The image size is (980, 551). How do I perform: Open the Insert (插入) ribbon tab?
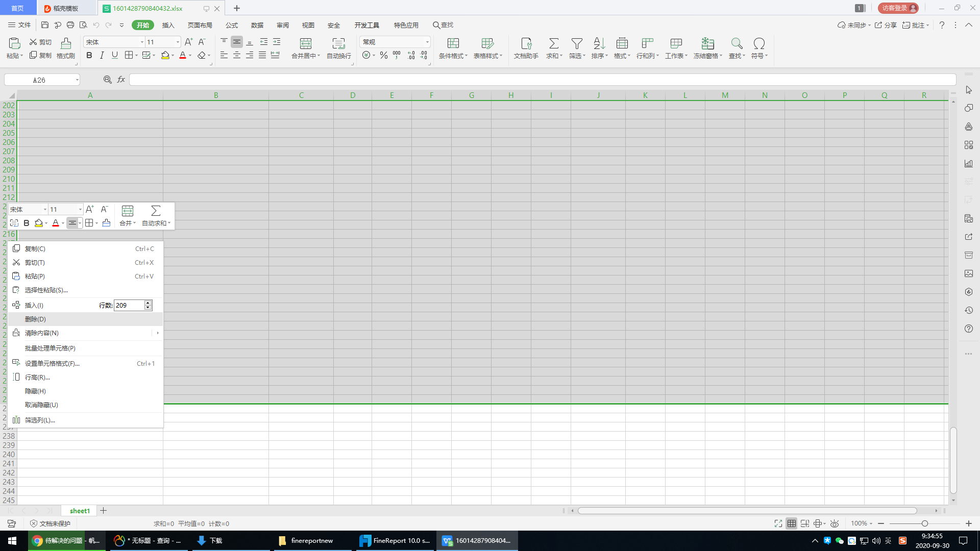(168, 25)
